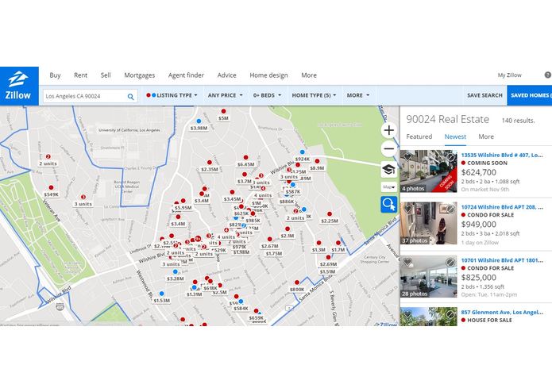This screenshot has height=392, width=552.
Task: Open 10701 Wilshire Blvd APT 1801 link
Action: (502, 260)
